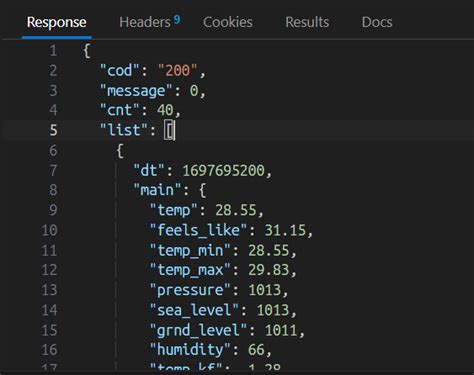Click the "feels_like" key

pyautogui.click(x=198, y=230)
